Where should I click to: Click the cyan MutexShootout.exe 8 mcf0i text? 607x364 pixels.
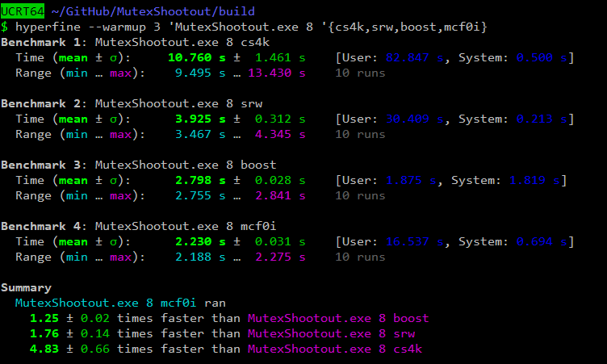(106, 303)
